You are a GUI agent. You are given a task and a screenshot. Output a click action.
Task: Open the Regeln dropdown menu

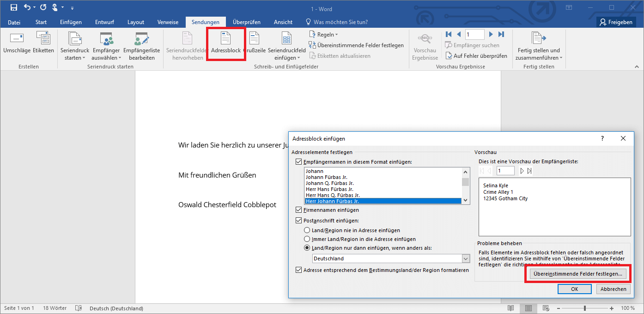(x=323, y=35)
